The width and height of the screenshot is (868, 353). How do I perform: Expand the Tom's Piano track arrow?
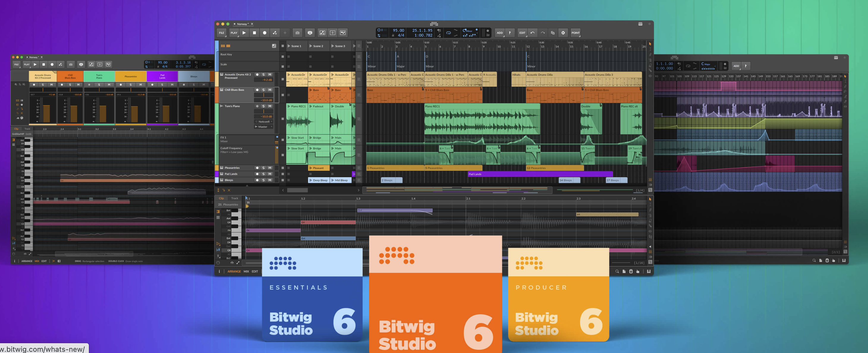pos(221,106)
